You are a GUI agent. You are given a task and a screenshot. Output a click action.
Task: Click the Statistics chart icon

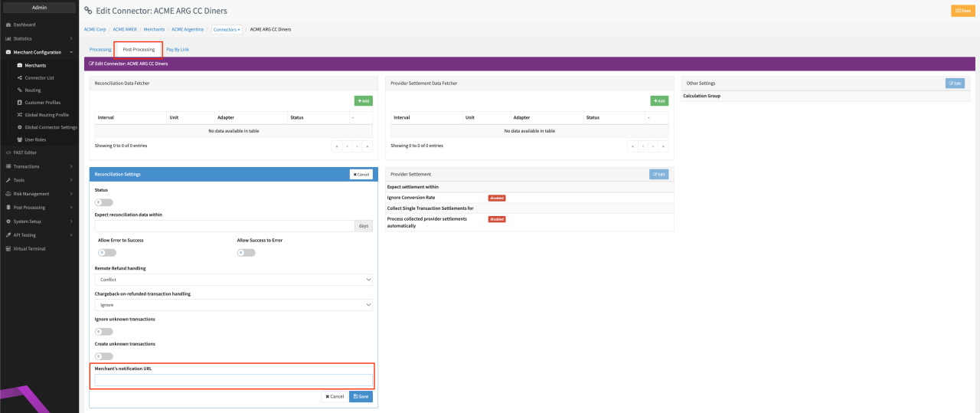pos(8,38)
